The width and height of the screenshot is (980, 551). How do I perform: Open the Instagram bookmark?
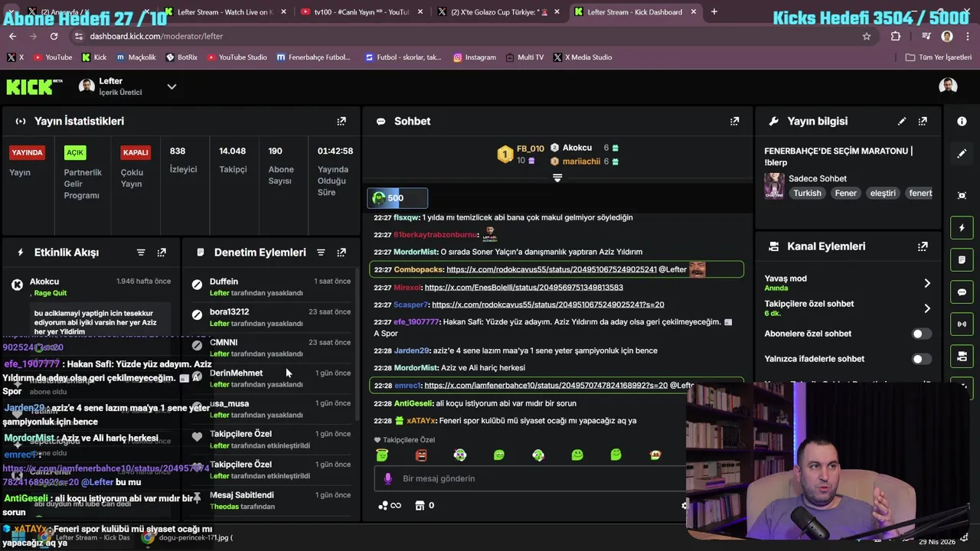[x=474, y=57]
